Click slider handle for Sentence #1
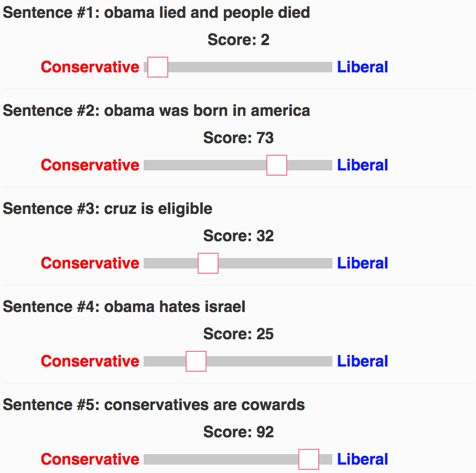This screenshot has width=476, height=473. (x=158, y=67)
